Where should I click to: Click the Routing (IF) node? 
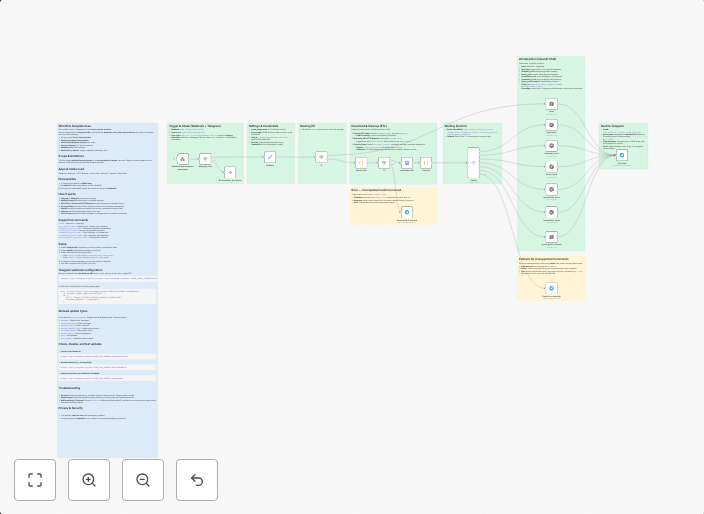(x=321, y=157)
